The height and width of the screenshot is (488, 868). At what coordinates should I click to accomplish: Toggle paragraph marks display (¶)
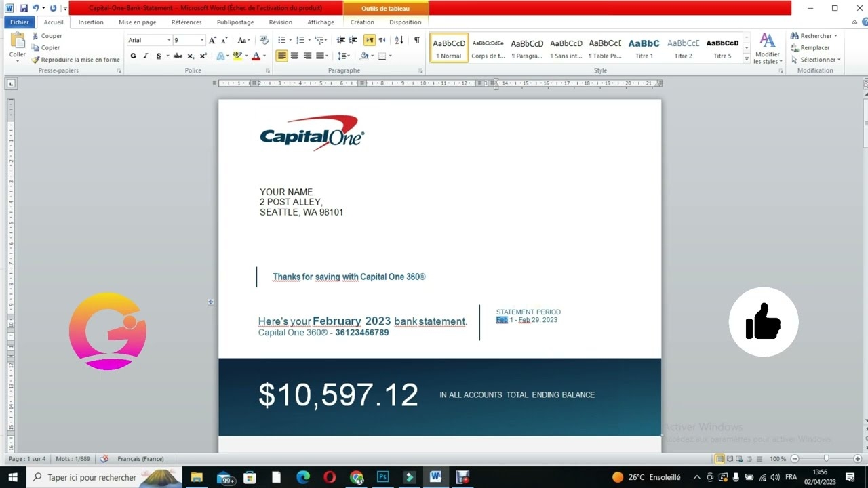(416, 41)
